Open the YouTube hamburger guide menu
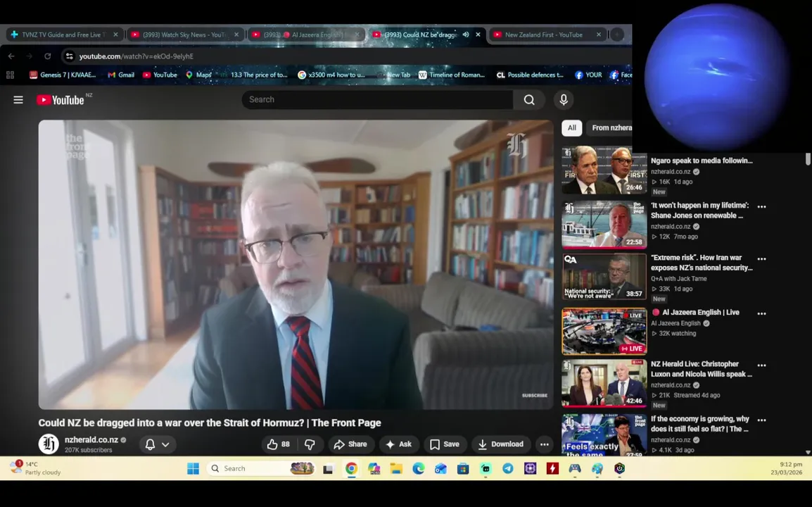The width and height of the screenshot is (812, 507). click(18, 99)
